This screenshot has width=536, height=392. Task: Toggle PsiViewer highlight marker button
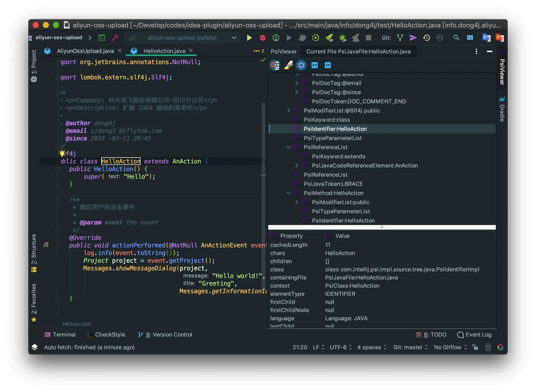[288, 65]
